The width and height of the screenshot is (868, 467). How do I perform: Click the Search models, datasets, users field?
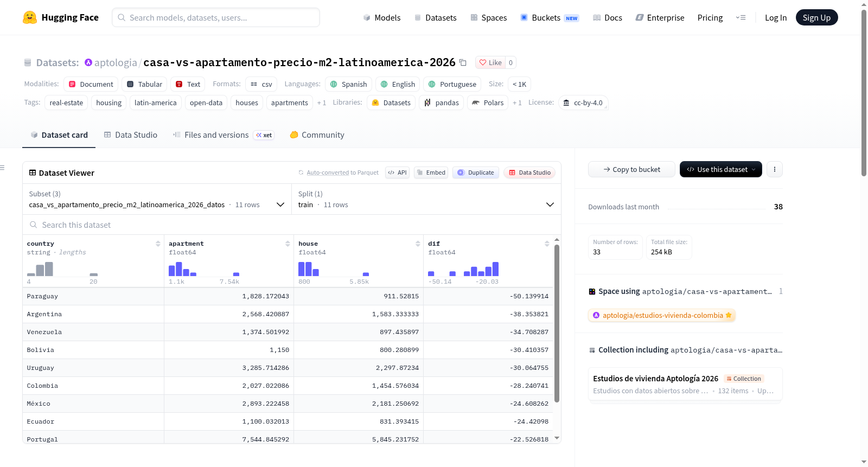(216, 17)
